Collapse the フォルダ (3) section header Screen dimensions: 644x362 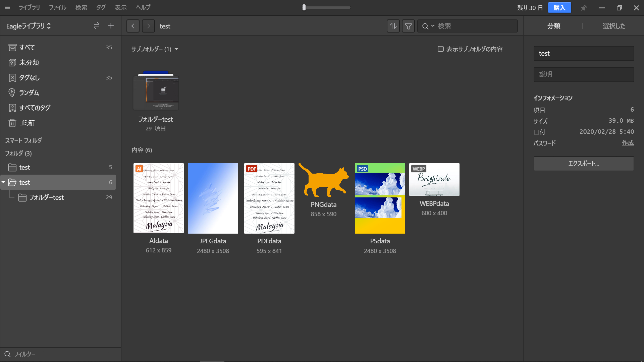pyautogui.click(x=18, y=153)
